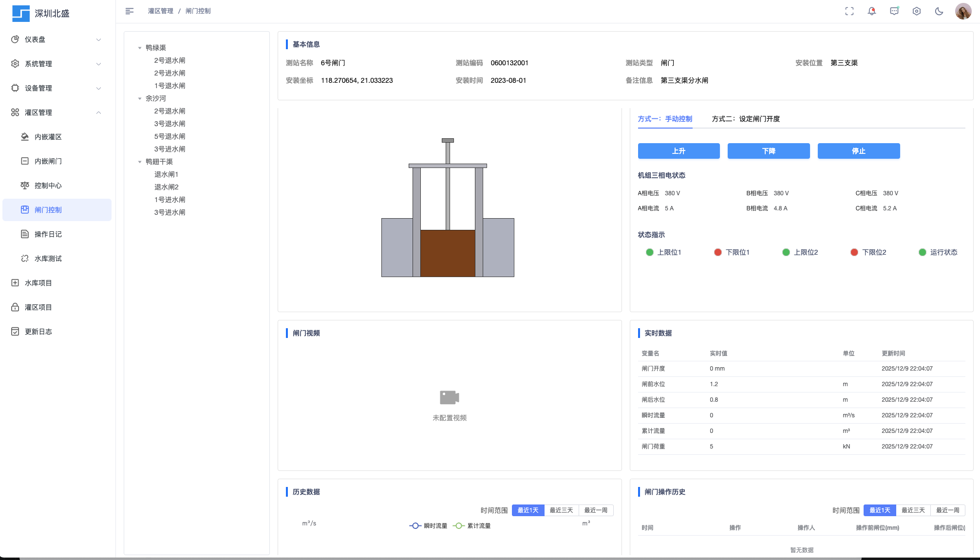
Task: Open user avatar profile menu
Action: (963, 11)
